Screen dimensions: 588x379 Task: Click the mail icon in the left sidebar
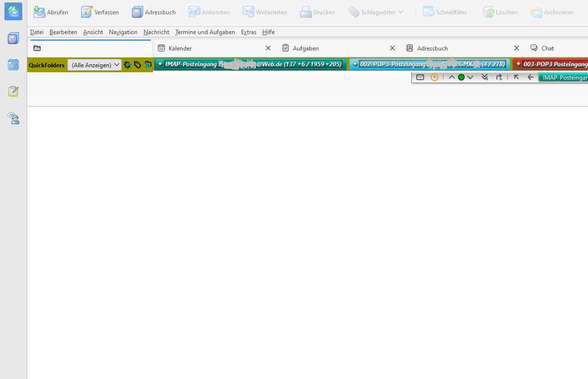(13, 11)
